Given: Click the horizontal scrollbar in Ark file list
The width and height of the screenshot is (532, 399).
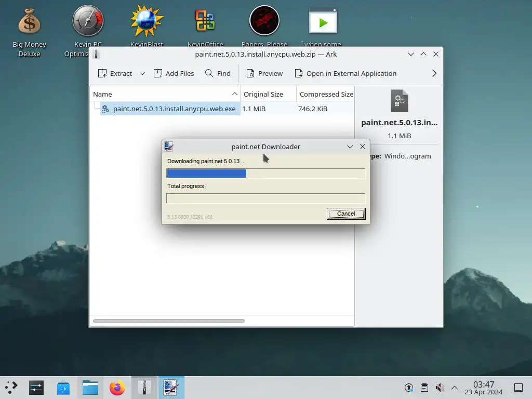Looking at the screenshot, I should [169, 321].
